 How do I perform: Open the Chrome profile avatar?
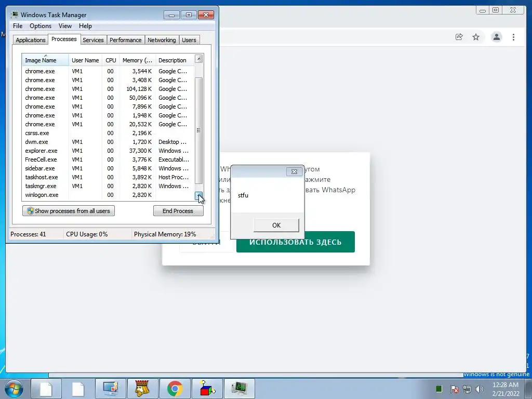(496, 37)
